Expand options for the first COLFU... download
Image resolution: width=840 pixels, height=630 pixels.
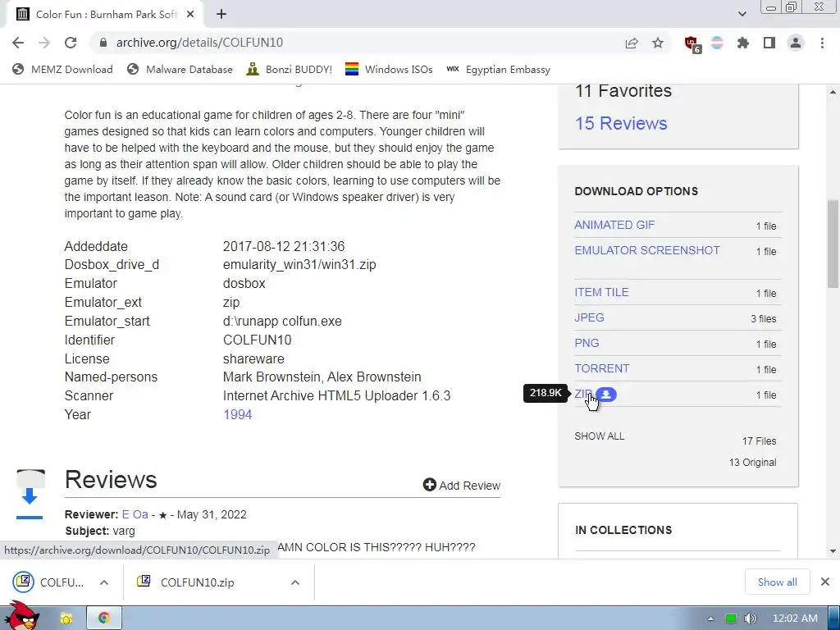(x=104, y=582)
